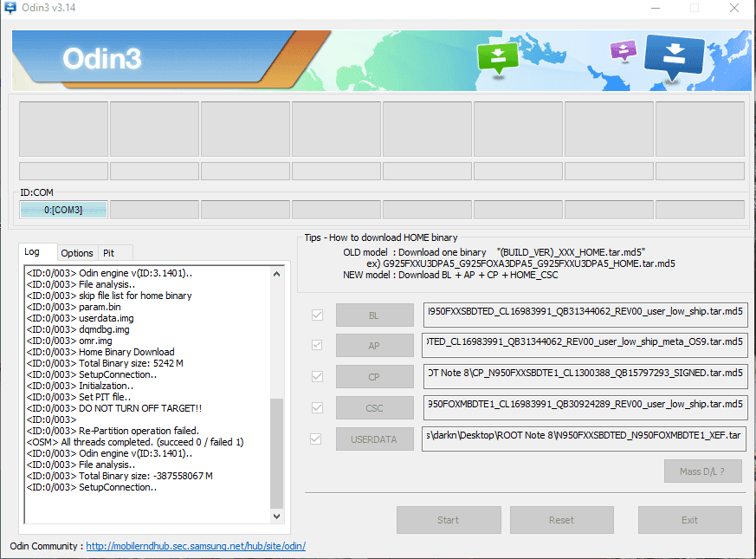Click 'Home Binary Download' log line

coord(100,352)
